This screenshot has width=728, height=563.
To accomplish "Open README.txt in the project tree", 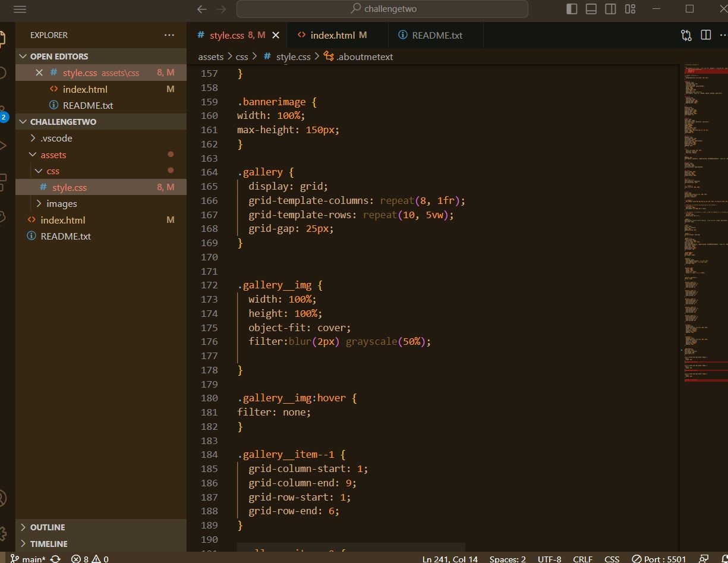I will pos(101,236).
